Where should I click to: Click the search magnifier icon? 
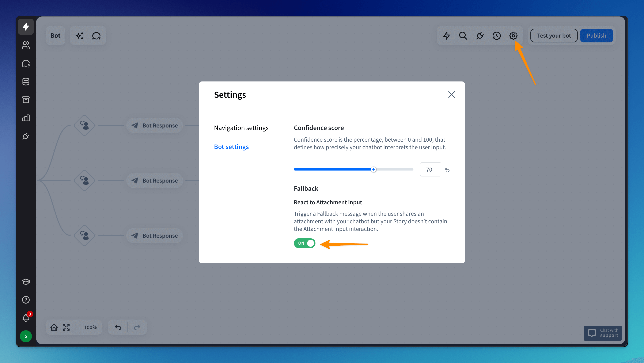(463, 36)
